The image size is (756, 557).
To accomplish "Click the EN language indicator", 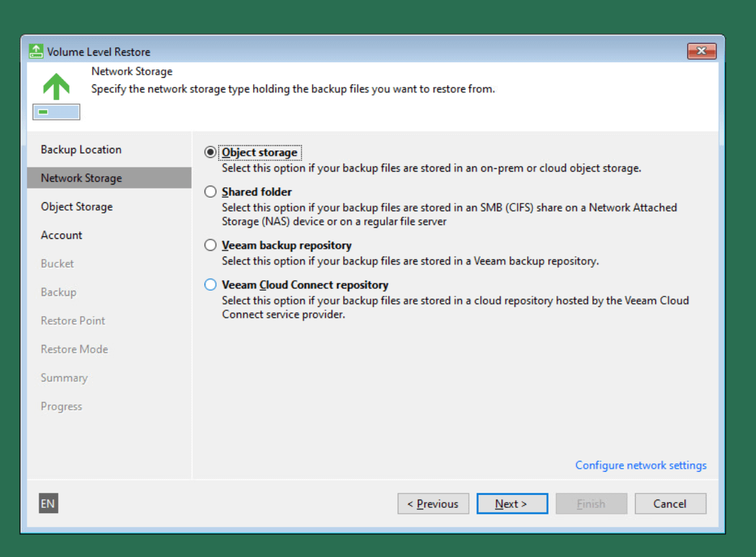I will coord(48,503).
